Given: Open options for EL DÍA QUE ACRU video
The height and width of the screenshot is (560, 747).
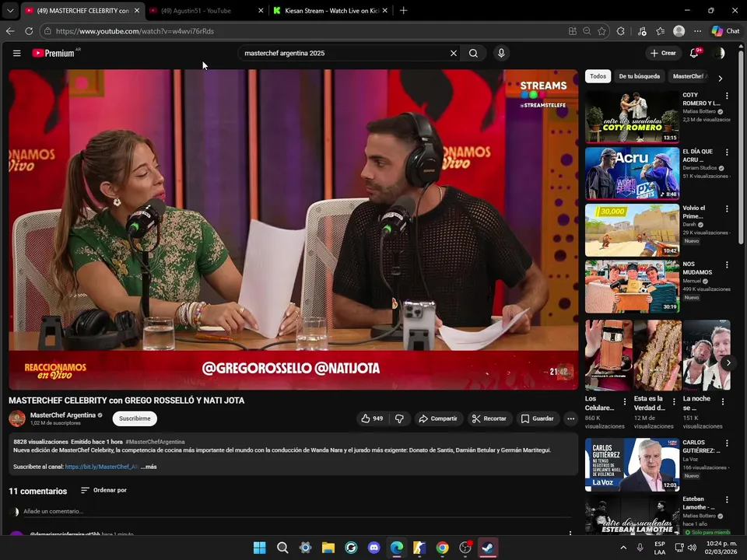Looking at the screenshot, I should [727, 152].
